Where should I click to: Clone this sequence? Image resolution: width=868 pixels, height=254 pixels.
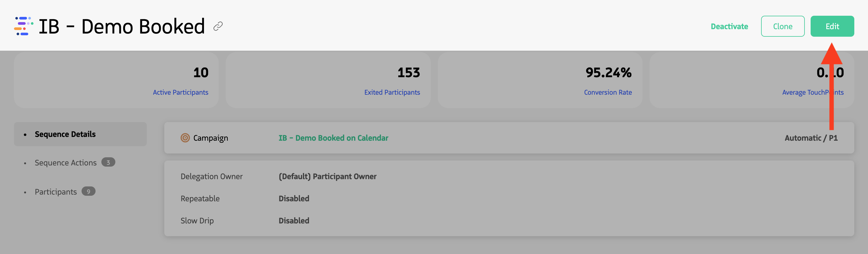point(782,26)
